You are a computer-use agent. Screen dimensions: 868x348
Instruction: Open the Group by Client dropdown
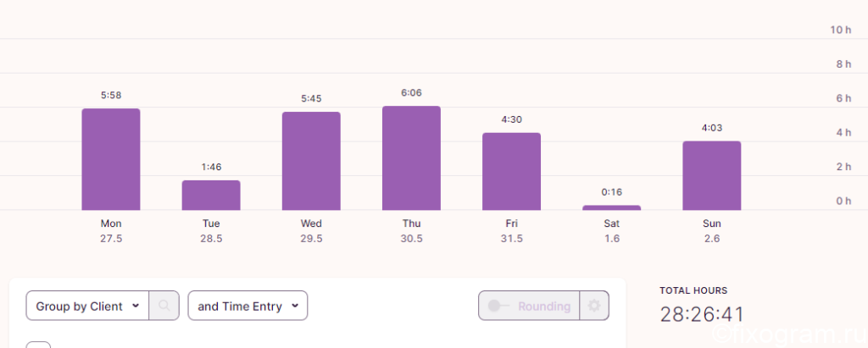click(87, 306)
